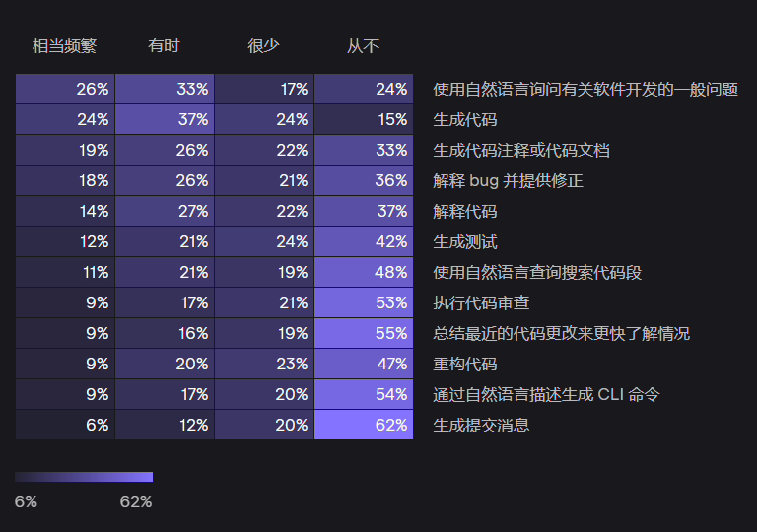757x532 pixels.
Task: Select the 14% cell in 解释代码 row
Action: pos(65,211)
